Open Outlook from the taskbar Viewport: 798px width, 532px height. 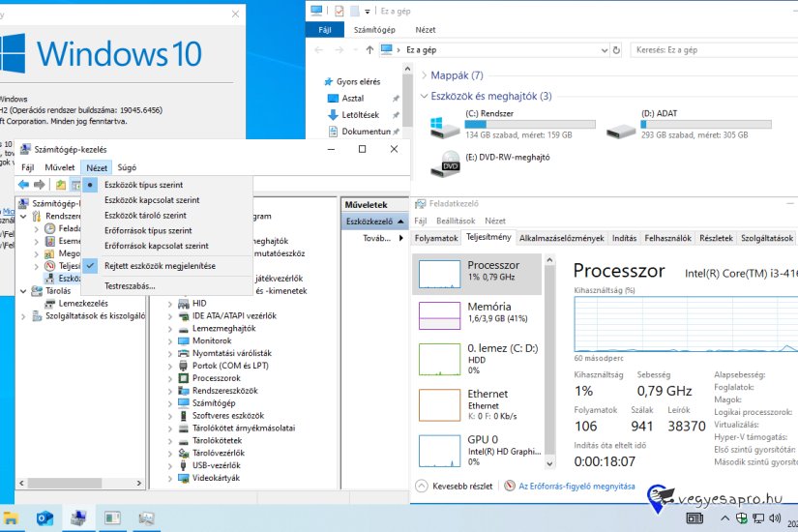(x=44, y=518)
